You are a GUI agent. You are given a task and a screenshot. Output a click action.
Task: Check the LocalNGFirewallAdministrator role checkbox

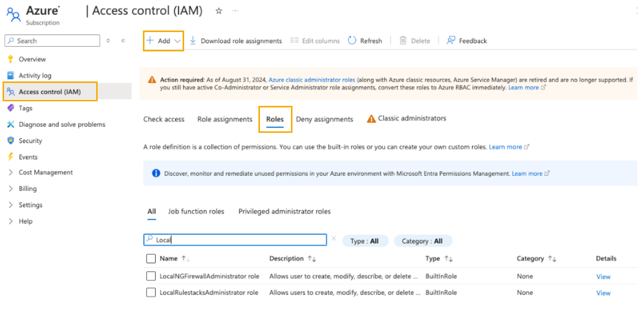(151, 276)
